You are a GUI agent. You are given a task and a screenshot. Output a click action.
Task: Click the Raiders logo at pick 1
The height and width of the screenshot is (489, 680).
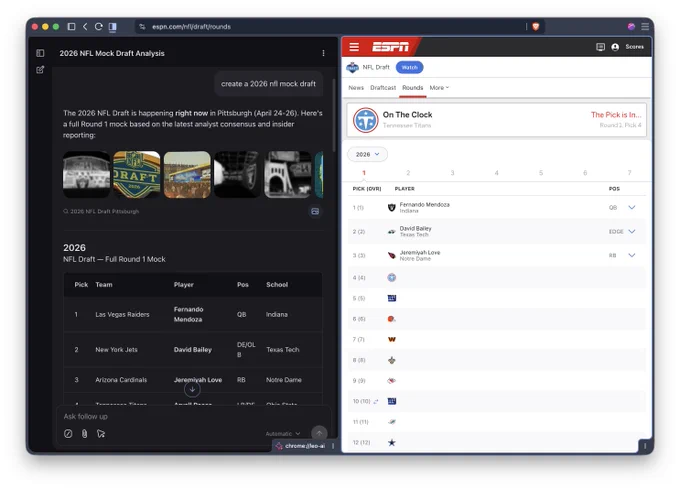[392, 208]
